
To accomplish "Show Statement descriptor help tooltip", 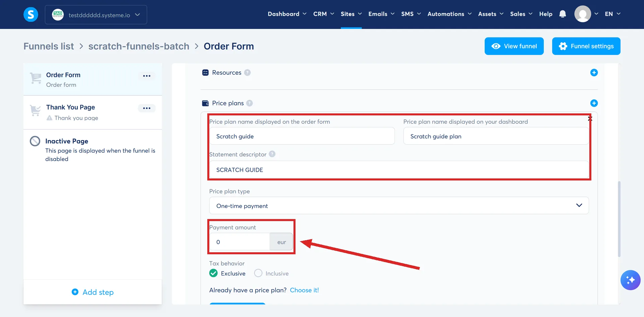I will 272,154.
